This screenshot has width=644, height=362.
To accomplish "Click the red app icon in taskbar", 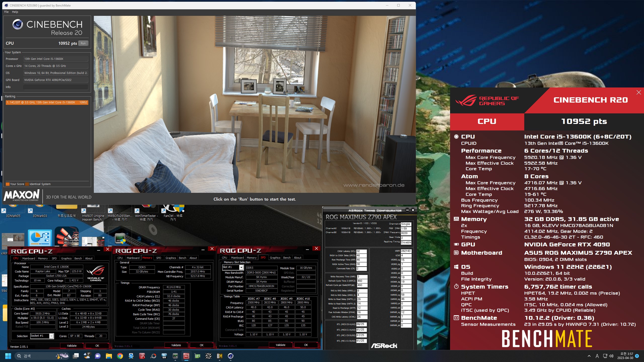I will [142, 356].
